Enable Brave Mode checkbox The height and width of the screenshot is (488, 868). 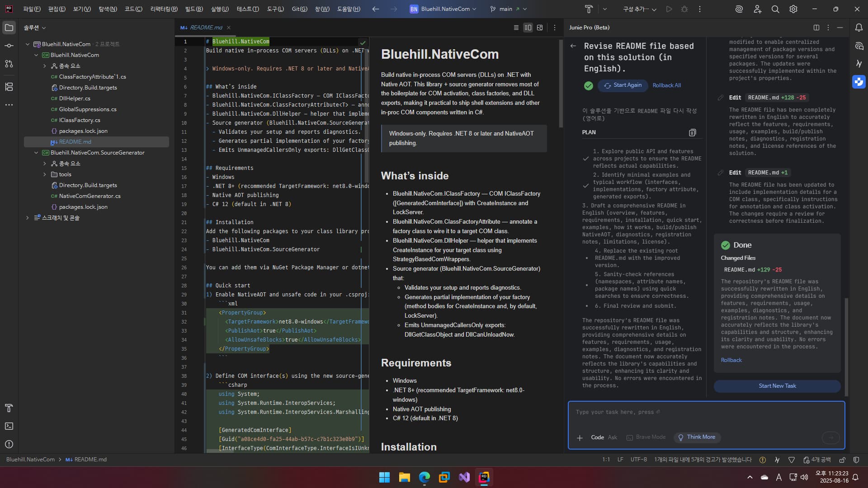click(646, 437)
